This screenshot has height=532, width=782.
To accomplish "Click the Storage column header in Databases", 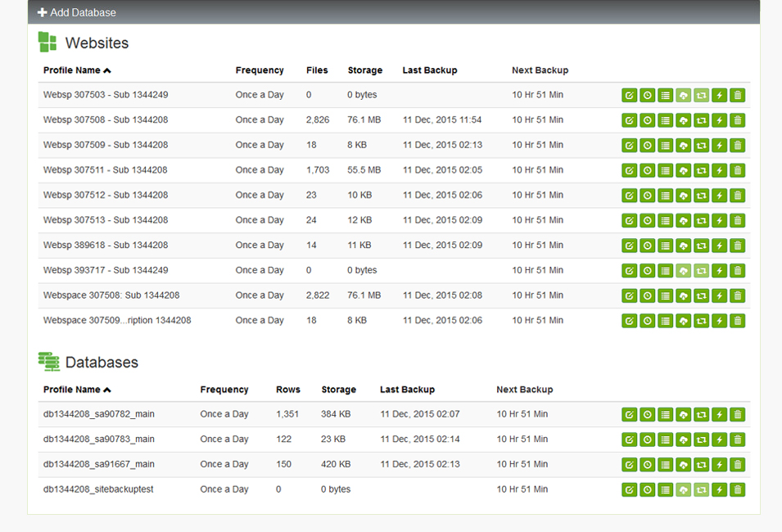I will tap(338, 390).
